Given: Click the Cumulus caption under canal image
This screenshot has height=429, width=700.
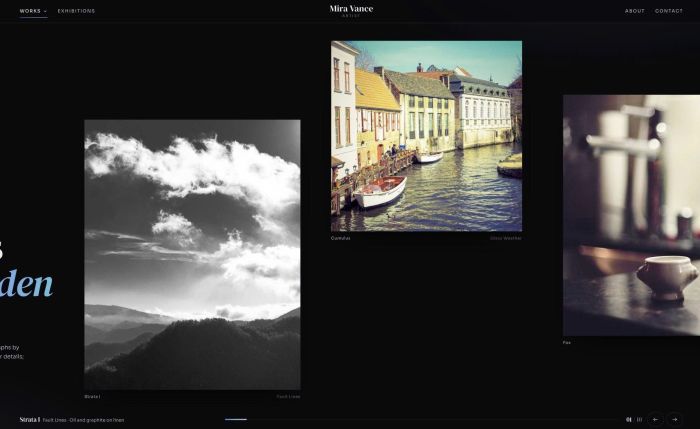Looking at the screenshot, I should click(x=341, y=238).
